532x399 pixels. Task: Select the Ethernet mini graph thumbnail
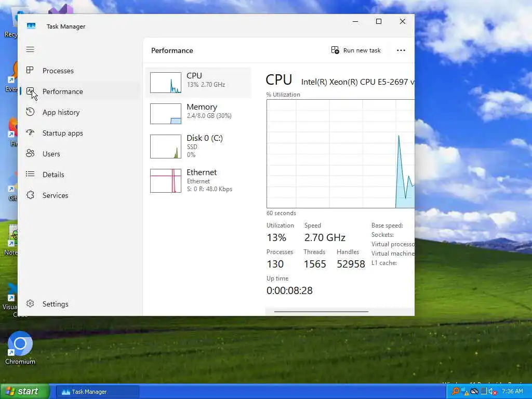(x=166, y=181)
